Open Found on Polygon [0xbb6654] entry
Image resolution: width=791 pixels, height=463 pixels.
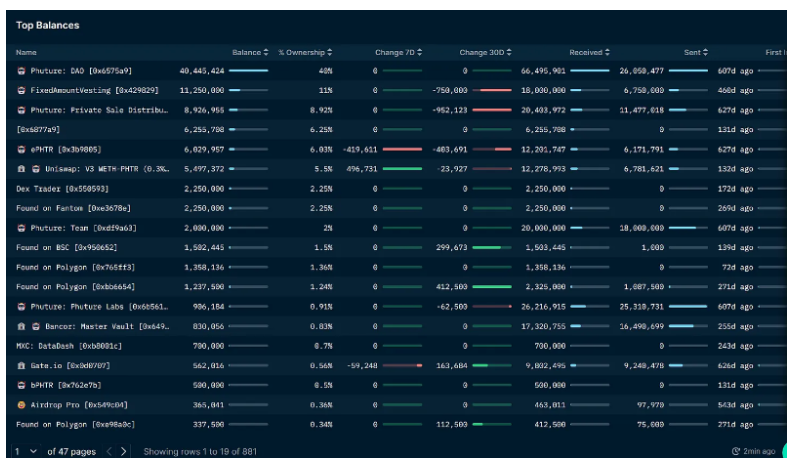tap(76, 287)
